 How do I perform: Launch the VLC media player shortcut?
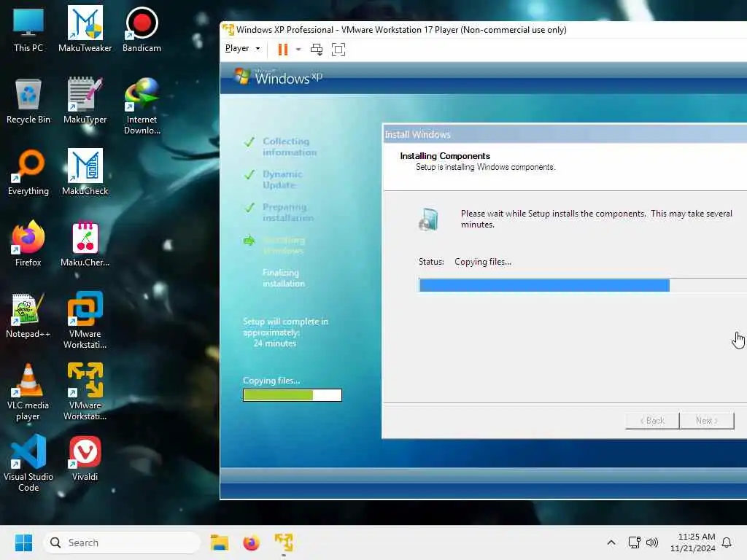pyautogui.click(x=28, y=392)
